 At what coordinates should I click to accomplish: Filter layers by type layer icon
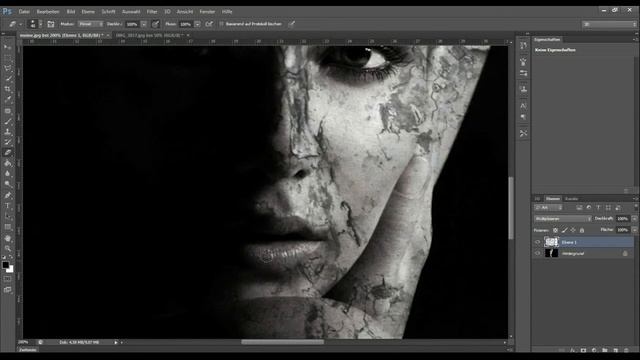pos(599,208)
